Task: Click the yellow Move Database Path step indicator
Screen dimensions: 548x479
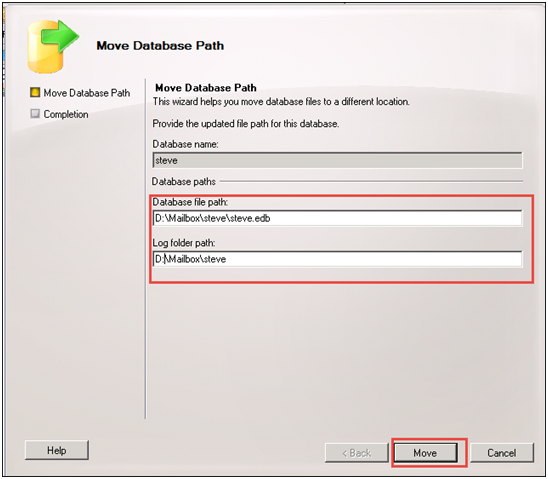Action: click(35, 93)
